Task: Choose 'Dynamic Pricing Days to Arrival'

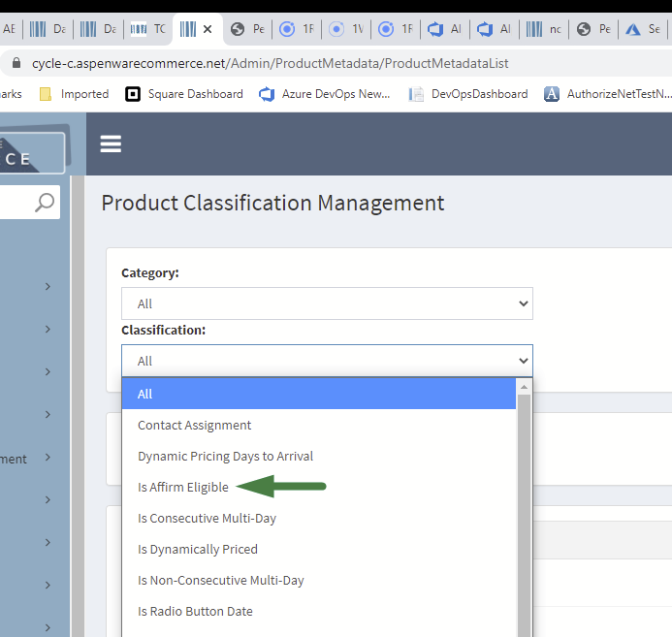Action: click(225, 456)
